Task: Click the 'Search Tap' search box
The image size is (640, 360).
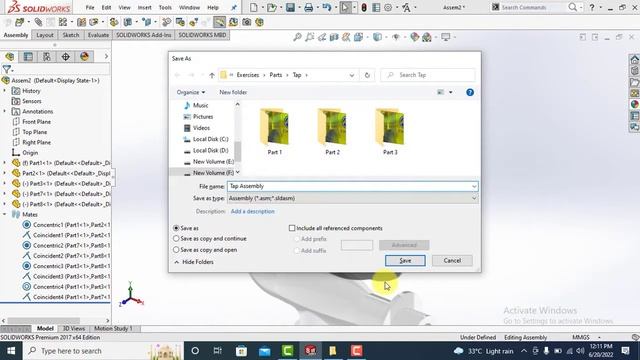Action: (x=428, y=75)
